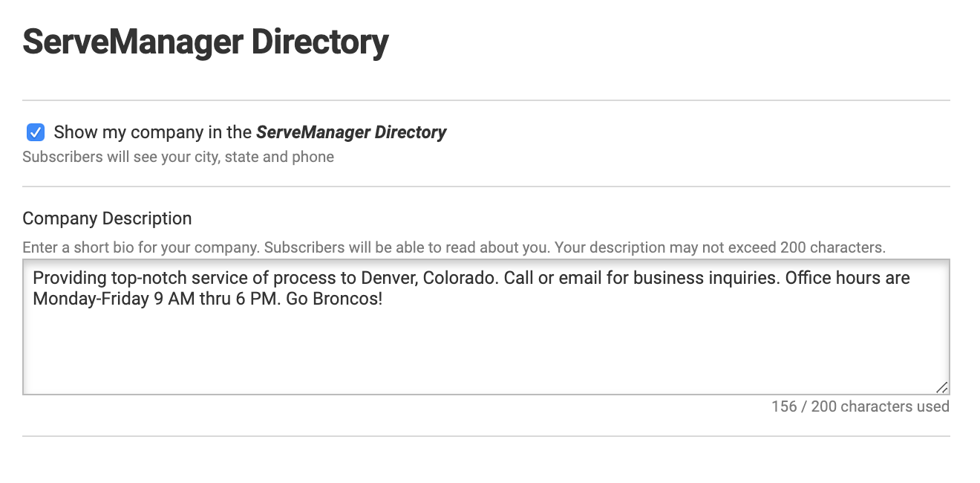
Task: Select the bold ServeManager Directory label text
Action: coord(351,132)
